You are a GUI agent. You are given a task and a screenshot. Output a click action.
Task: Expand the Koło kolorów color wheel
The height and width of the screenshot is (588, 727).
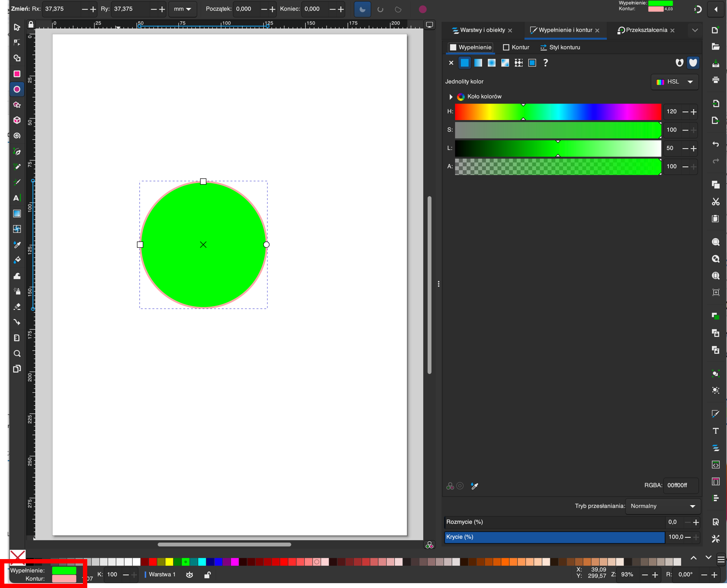[x=451, y=97]
